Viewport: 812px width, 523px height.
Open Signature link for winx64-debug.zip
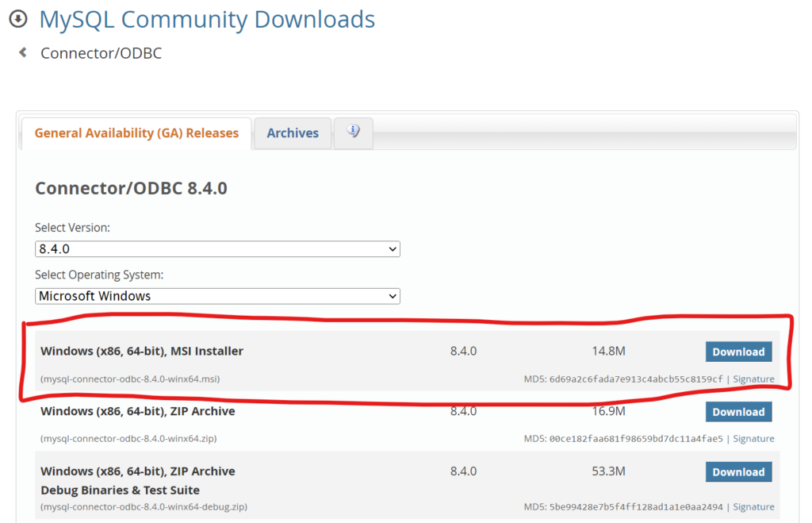pyautogui.click(x=753, y=507)
